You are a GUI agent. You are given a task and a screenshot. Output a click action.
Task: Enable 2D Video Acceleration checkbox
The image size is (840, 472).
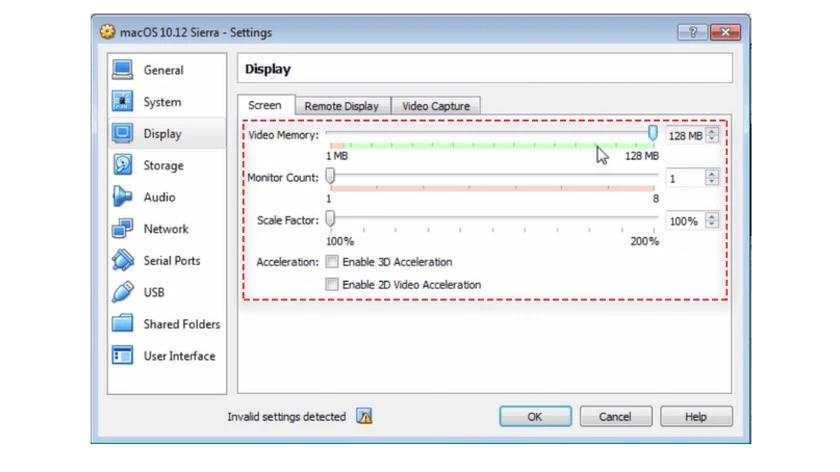click(x=332, y=284)
